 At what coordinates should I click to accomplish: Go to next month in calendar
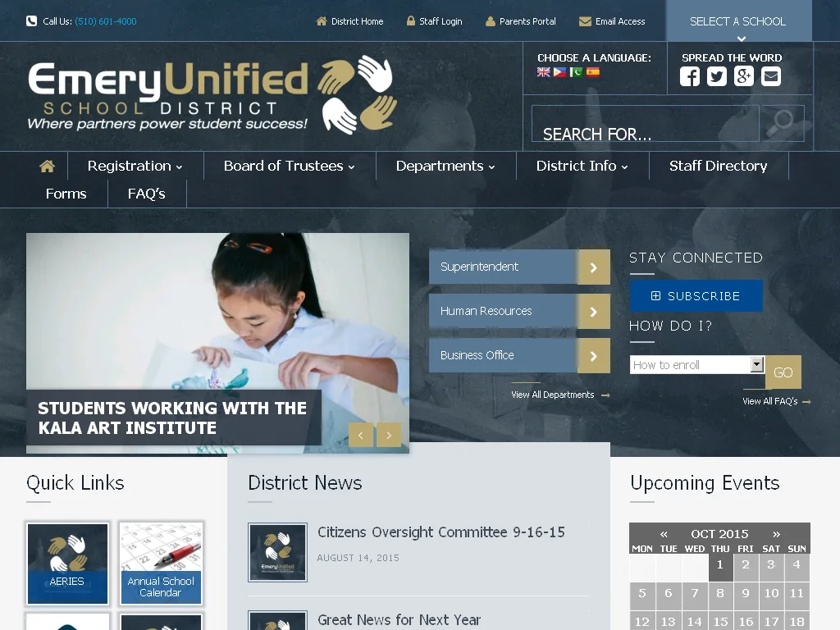click(776, 534)
